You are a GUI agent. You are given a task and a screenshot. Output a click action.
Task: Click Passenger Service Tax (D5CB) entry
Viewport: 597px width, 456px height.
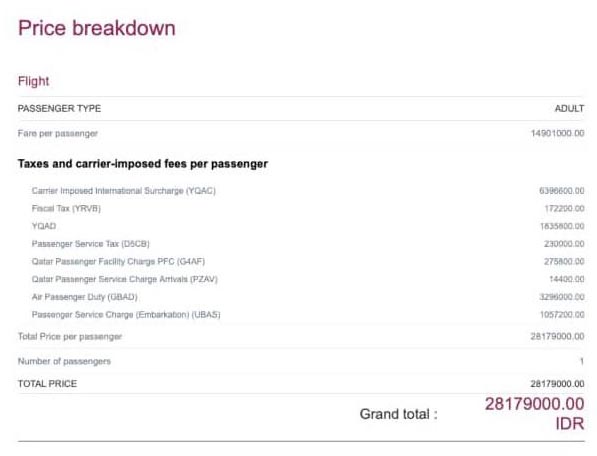91,244
